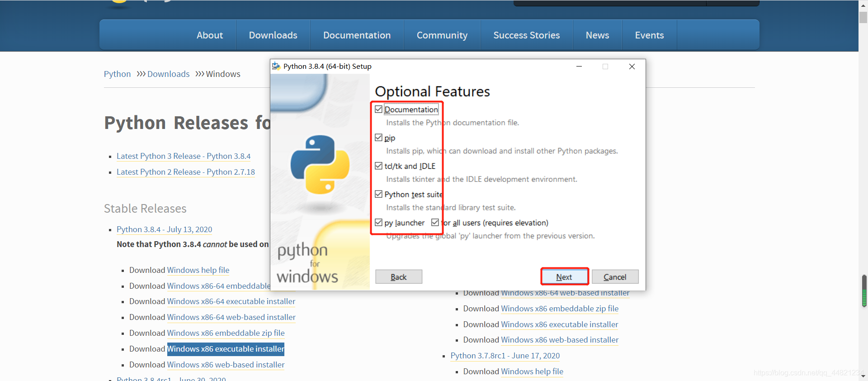The image size is (868, 381).
Task: Click left-column Windows x86-64 executable installer link
Action: coord(231,301)
